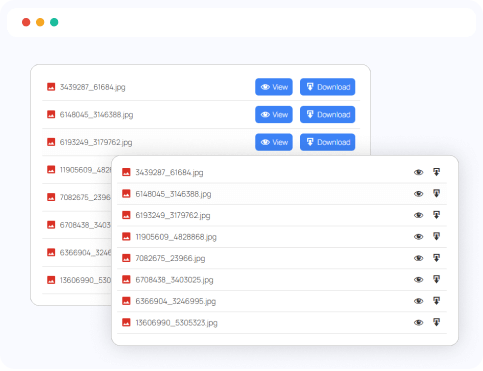The image size is (483, 371).
Task: Download 6193249_3179762.jpg with icon in front panel
Action: coord(436,215)
